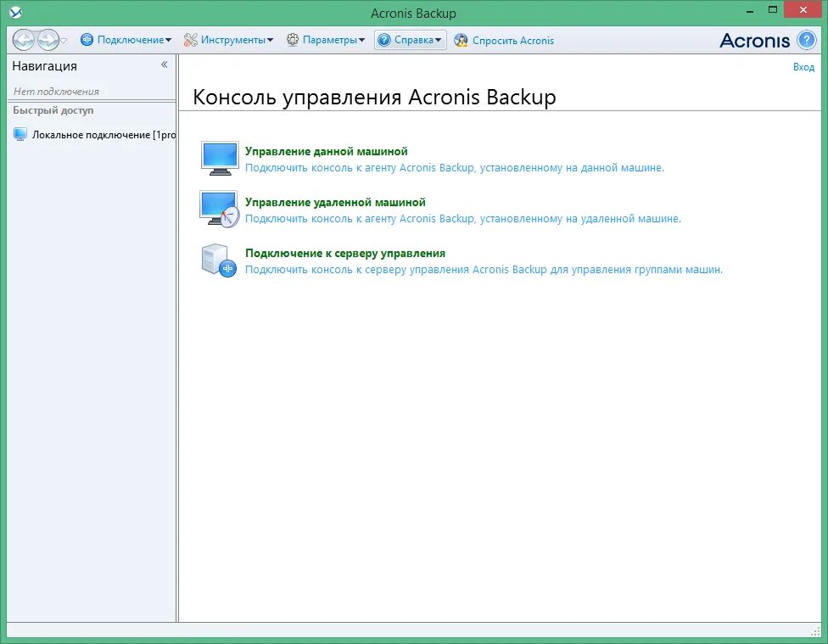Viewport: 828px width, 644px height.
Task: Click the Навигация panel title
Action: click(44, 66)
